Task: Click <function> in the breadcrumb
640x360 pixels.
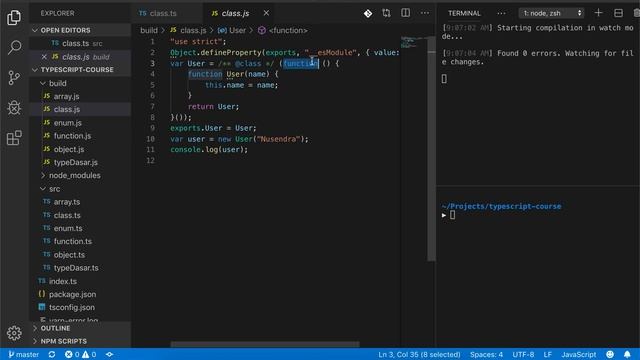Action: tap(283, 31)
